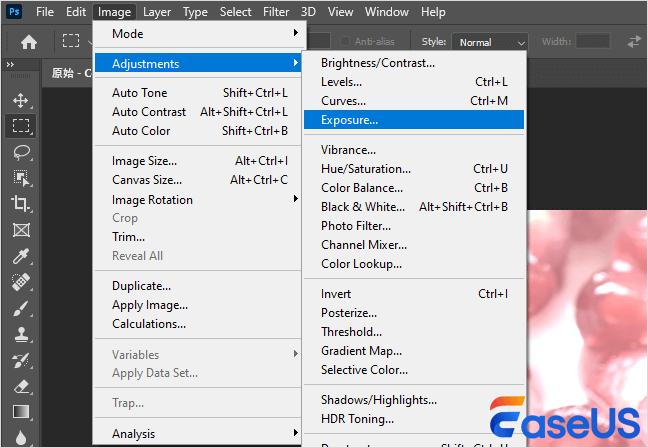Image resolution: width=648 pixels, height=448 pixels.
Task: Select the Crop tool
Action: (x=20, y=204)
